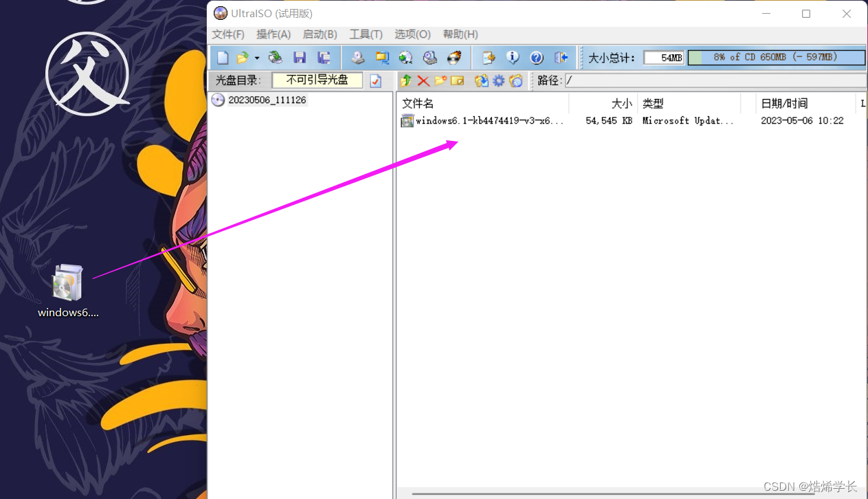Click the UltraISO title bar app icon
Viewport: 868px width, 499px height.
(220, 14)
